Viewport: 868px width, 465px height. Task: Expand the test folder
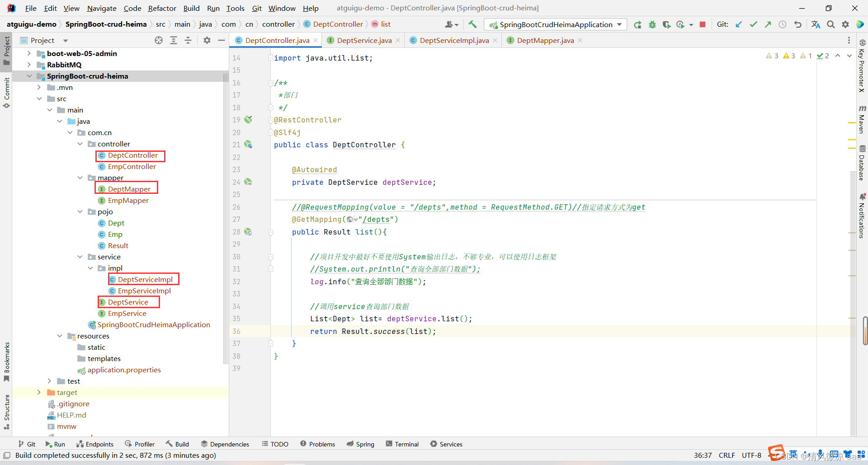[50, 381]
